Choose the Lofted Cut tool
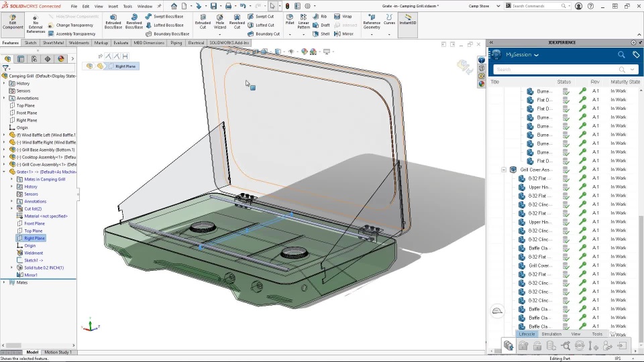 pyautogui.click(x=261, y=25)
